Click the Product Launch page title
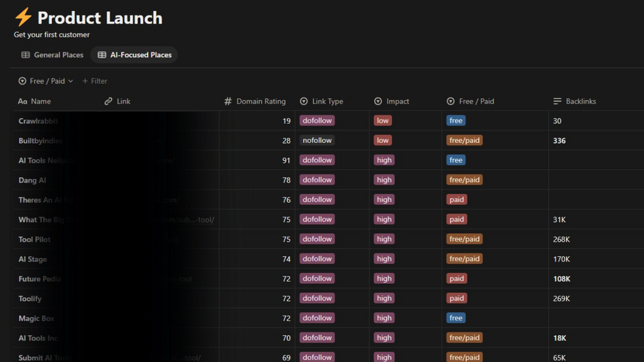The image size is (644, 362). click(100, 18)
